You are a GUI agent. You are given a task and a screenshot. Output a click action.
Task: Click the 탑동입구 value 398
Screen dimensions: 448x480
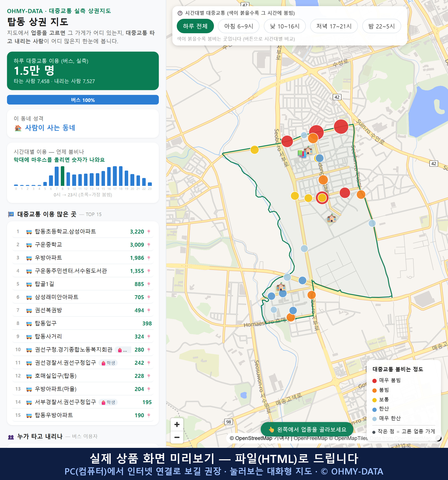pyautogui.click(x=147, y=324)
